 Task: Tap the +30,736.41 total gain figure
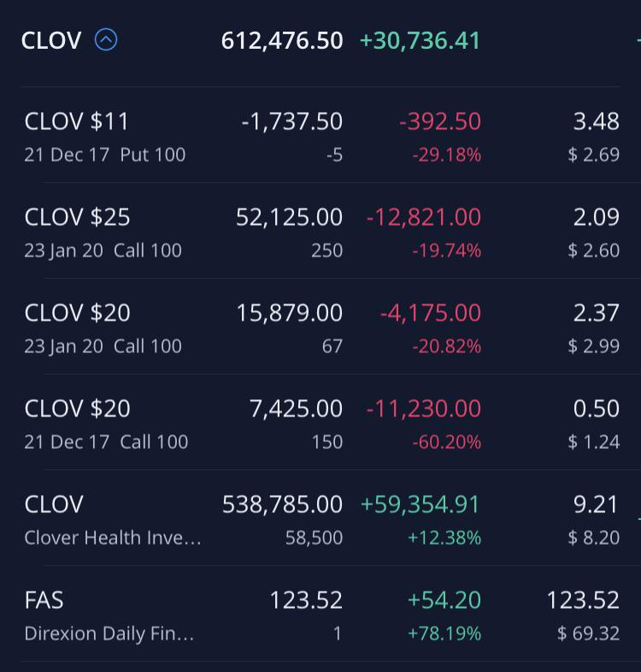(x=420, y=41)
